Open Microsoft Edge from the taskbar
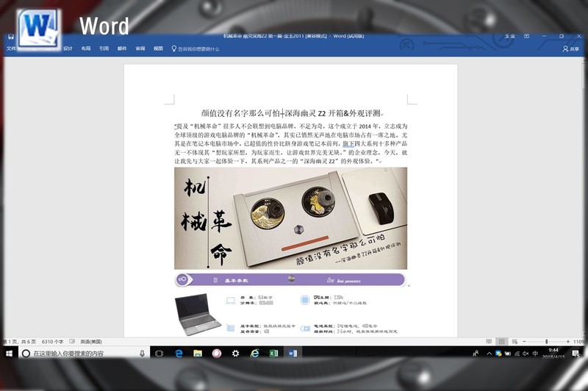Image resolution: width=588 pixels, height=391 pixels. [x=179, y=353]
